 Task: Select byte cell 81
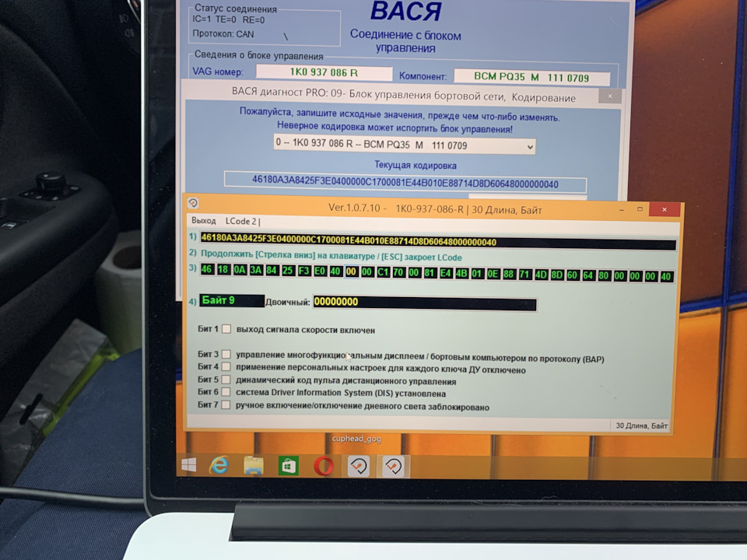pos(430,273)
